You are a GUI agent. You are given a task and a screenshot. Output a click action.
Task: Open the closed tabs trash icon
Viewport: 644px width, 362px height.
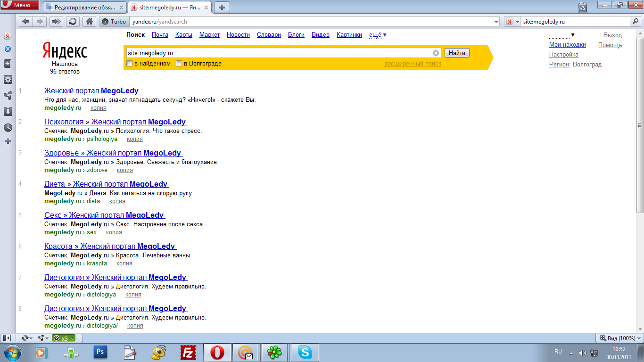click(583, 7)
